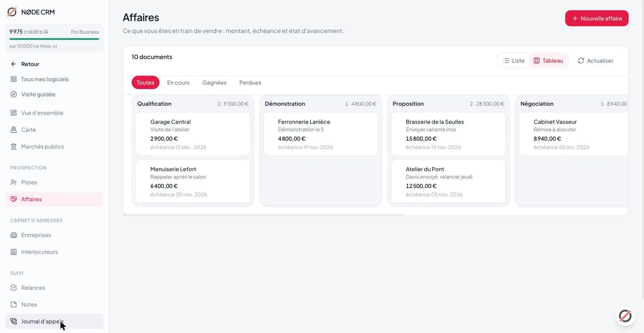This screenshot has height=333, width=644.
Task: Click the Marchés publics building icon
Action: (x=14, y=147)
